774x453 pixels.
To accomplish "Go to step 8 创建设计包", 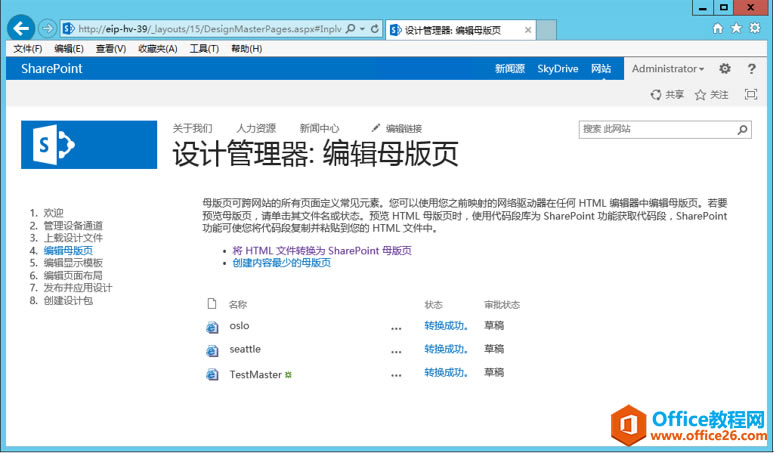I will tap(68, 301).
